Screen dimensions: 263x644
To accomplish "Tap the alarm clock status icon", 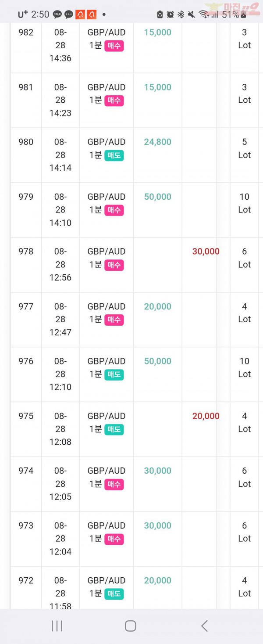I will click(x=171, y=14).
